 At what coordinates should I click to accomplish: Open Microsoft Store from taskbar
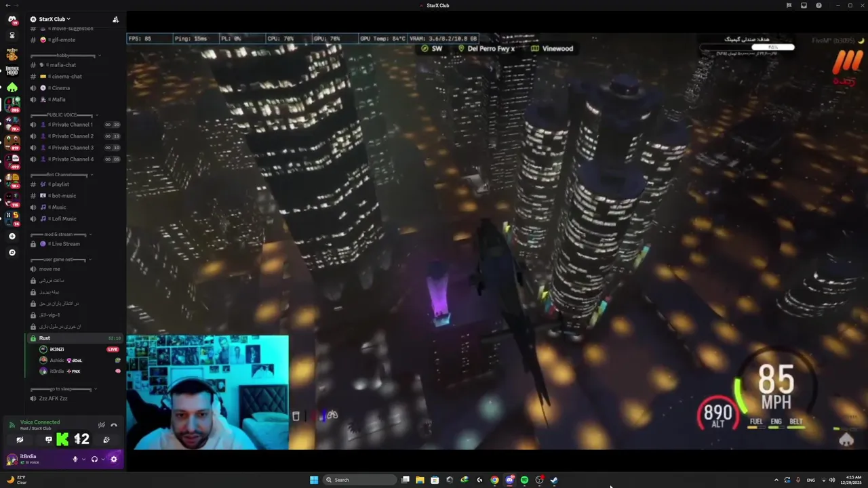pyautogui.click(x=435, y=480)
